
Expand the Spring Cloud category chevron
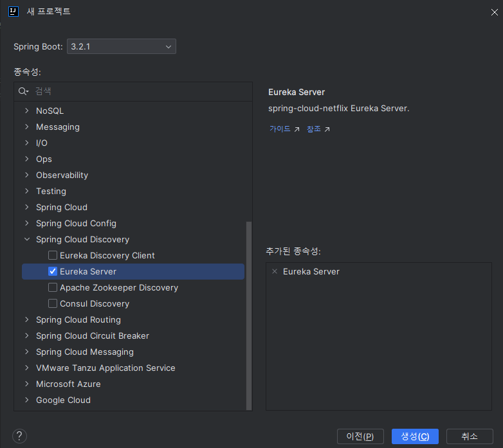[27, 207]
